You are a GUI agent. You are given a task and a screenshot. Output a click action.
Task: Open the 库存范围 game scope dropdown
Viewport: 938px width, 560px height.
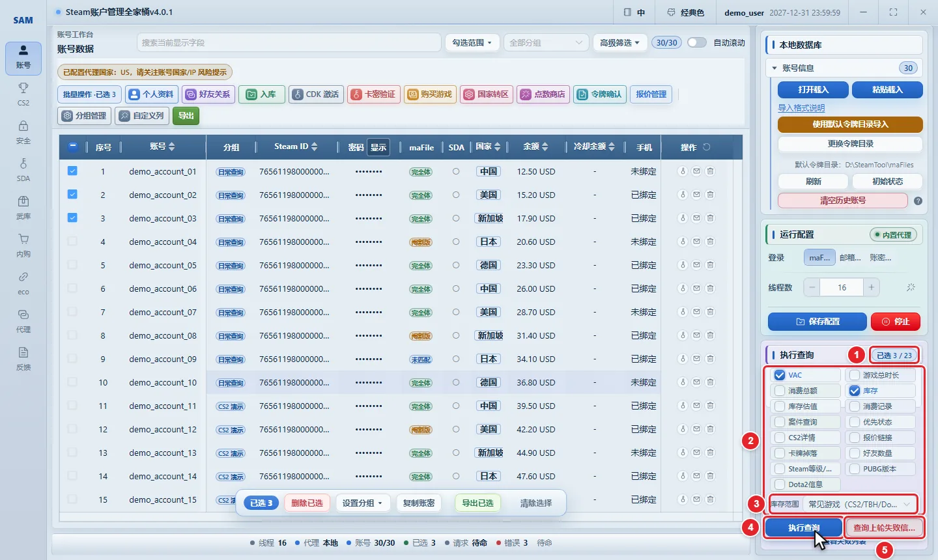tap(860, 504)
